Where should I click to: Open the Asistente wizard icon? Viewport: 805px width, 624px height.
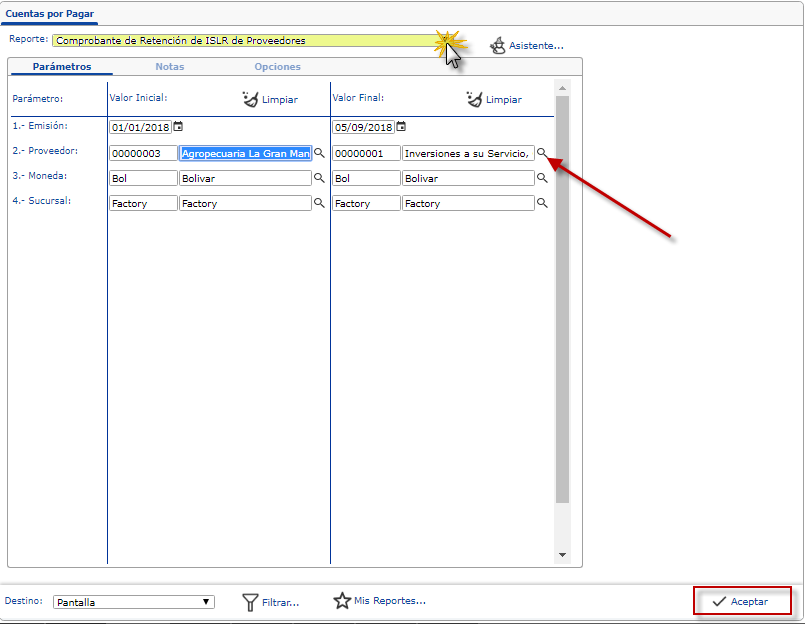coord(497,46)
